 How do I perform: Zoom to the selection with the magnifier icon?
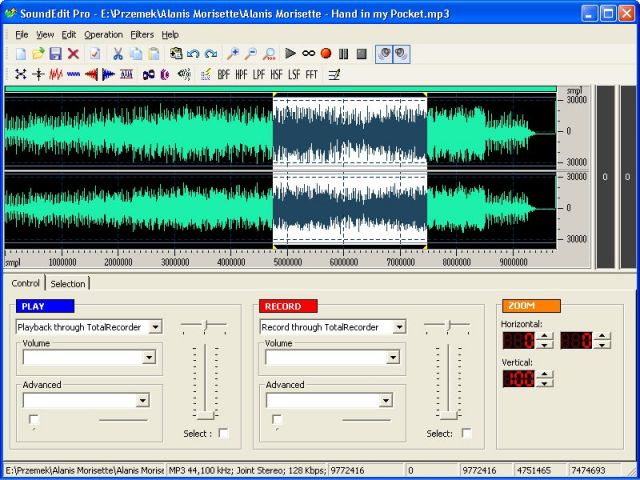269,54
